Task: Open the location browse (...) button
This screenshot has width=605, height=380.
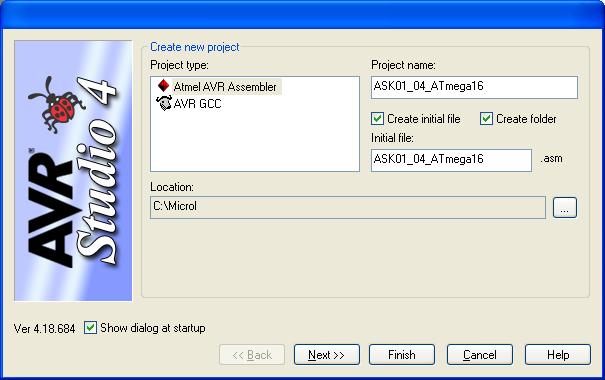Action: click(x=565, y=208)
